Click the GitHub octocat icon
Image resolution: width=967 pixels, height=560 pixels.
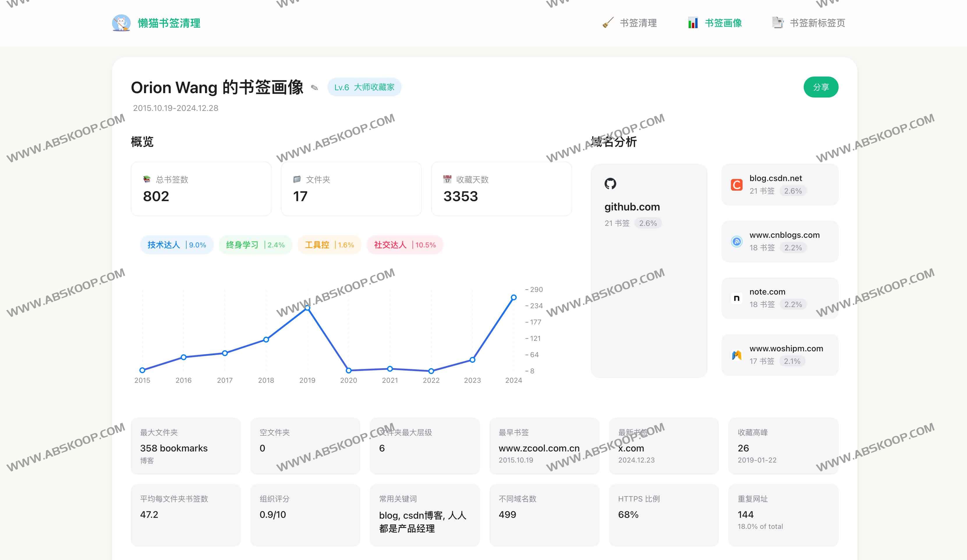pyautogui.click(x=610, y=184)
